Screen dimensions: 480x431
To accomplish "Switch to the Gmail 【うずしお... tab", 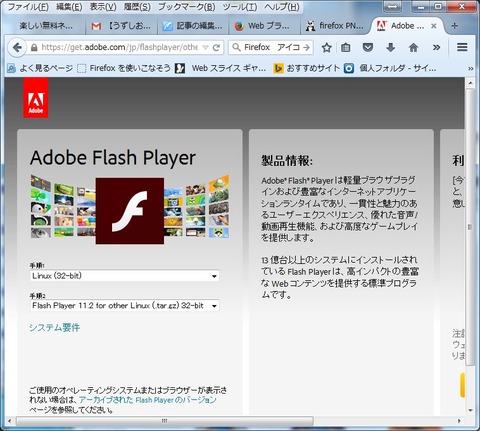I will coord(121,26).
